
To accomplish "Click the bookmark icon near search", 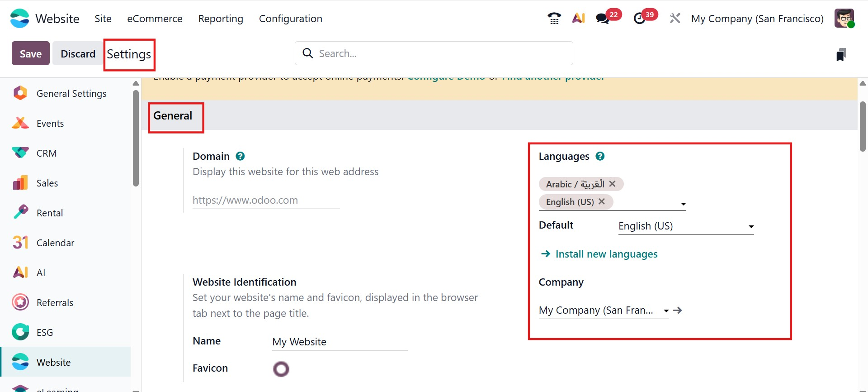I will (841, 54).
